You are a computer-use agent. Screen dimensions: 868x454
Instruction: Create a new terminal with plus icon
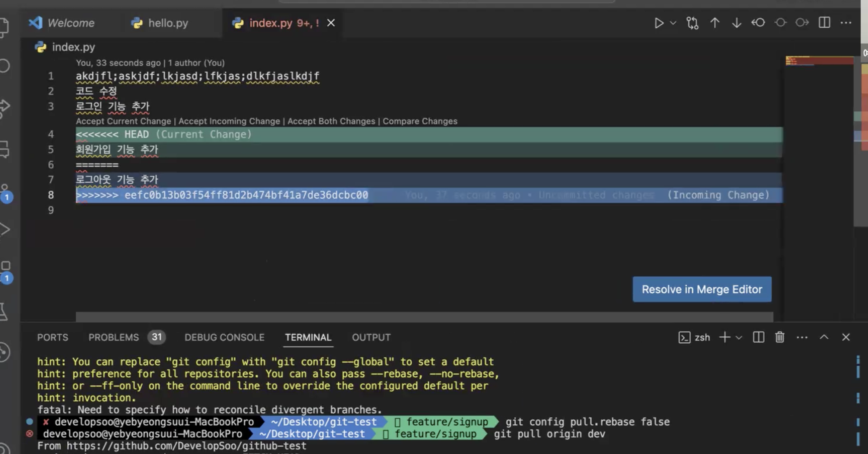pyautogui.click(x=725, y=337)
